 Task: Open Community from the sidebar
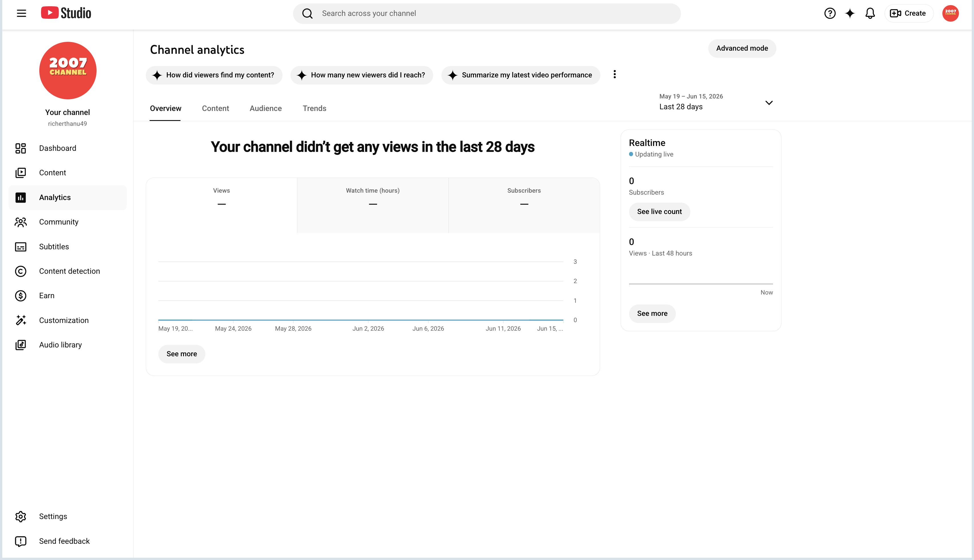(68, 222)
